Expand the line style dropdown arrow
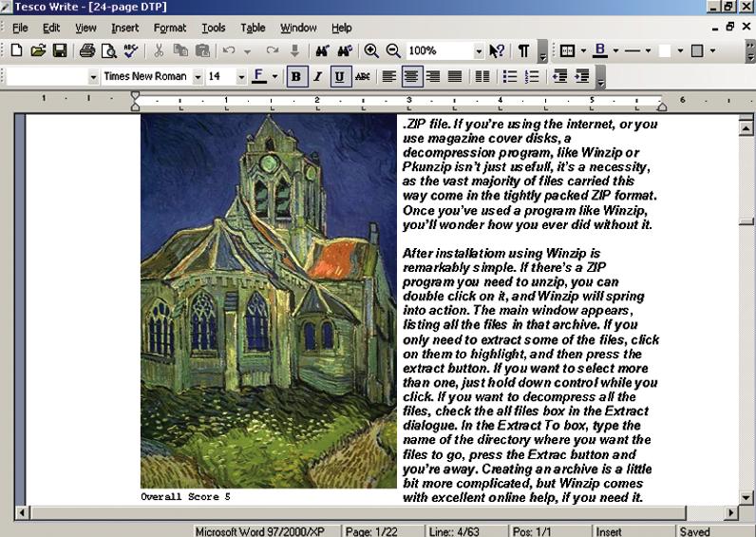 pos(648,50)
